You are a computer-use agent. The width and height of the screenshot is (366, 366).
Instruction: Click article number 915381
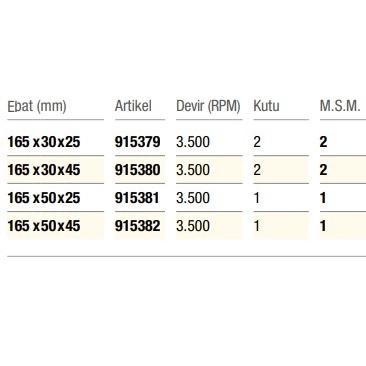(x=137, y=198)
